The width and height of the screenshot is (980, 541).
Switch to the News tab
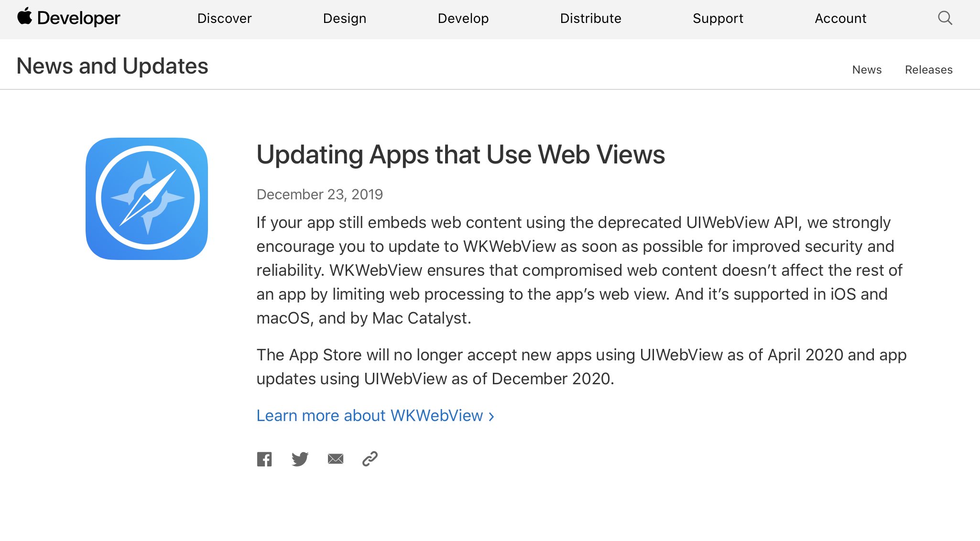click(x=867, y=70)
